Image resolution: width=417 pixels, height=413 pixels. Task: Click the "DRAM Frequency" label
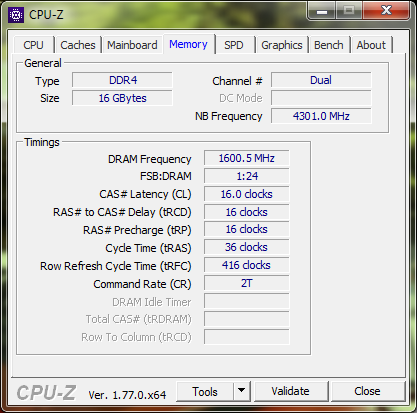(150, 159)
